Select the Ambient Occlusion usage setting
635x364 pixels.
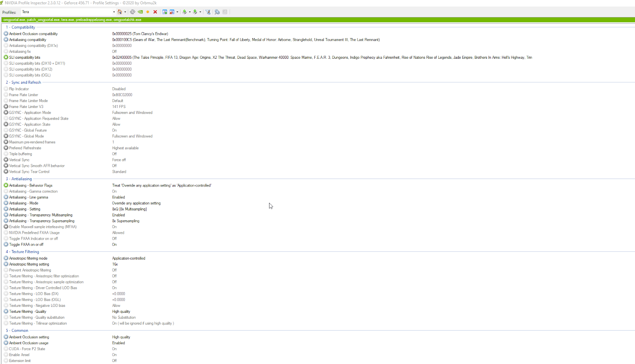point(29,343)
